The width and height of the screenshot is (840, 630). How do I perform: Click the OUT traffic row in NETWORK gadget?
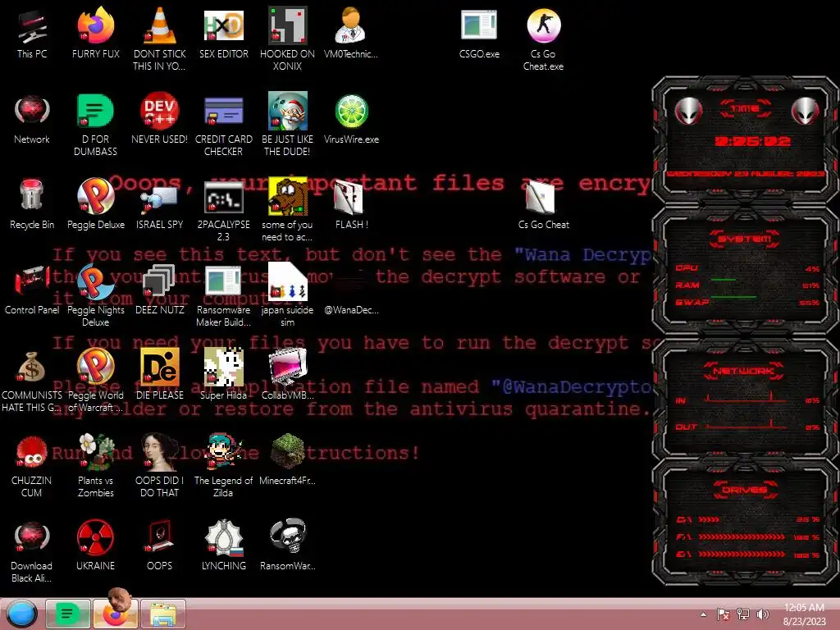746,427
